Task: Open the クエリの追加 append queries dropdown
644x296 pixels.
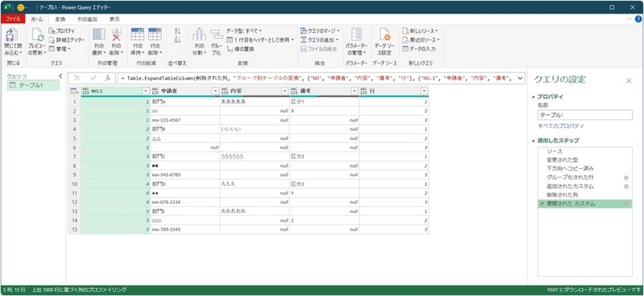Action: tap(319, 40)
